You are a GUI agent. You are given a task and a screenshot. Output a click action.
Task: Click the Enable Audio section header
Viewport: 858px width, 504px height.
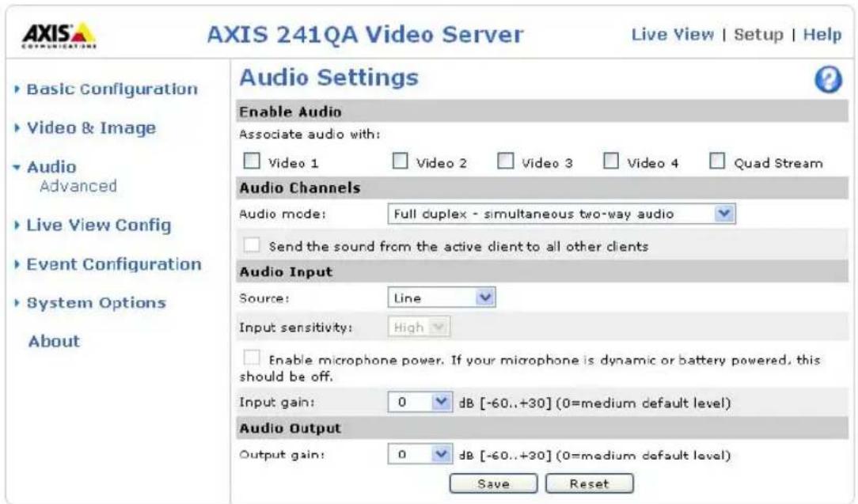point(541,111)
